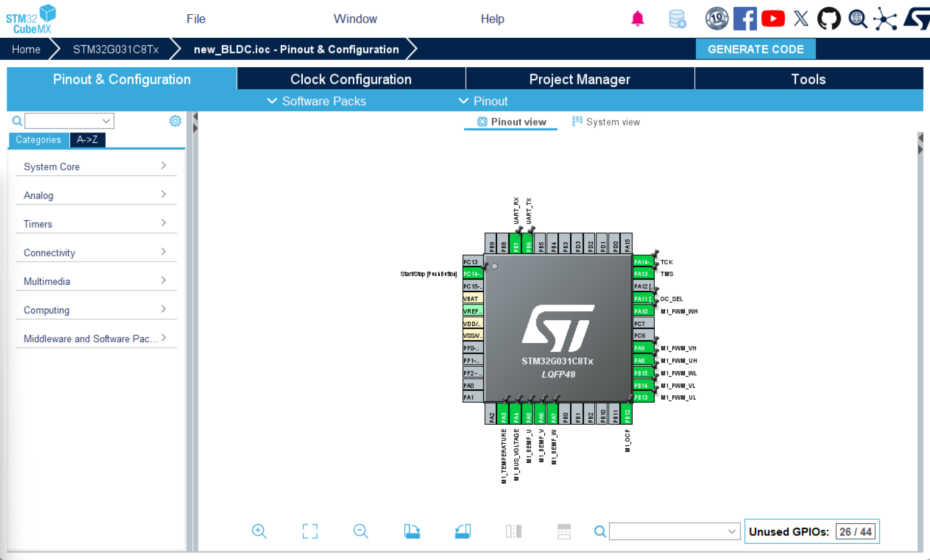Open the peripheral search combo box
Screen dimensions: 930x560
coord(69,121)
